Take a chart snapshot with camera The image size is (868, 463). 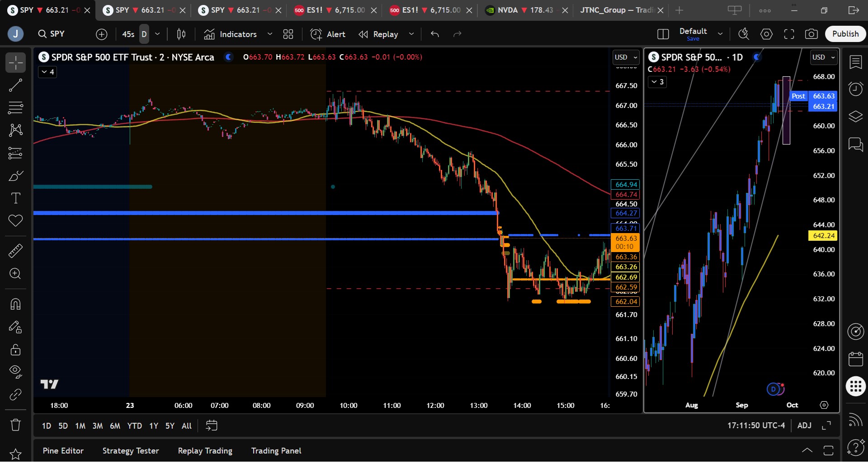tap(811, 34)
